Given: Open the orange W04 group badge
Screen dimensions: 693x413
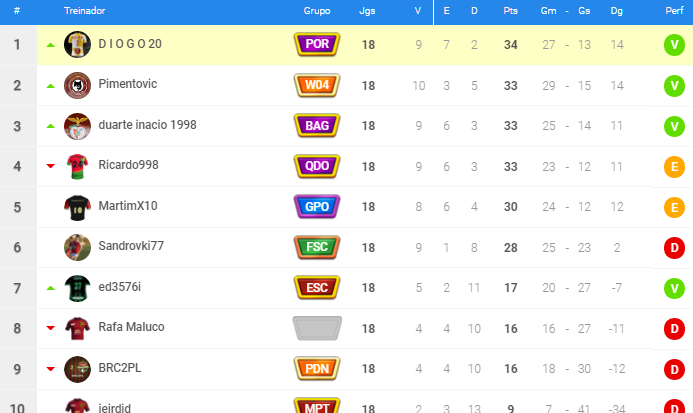Looking at the screenshot, I should click(317, 85).
